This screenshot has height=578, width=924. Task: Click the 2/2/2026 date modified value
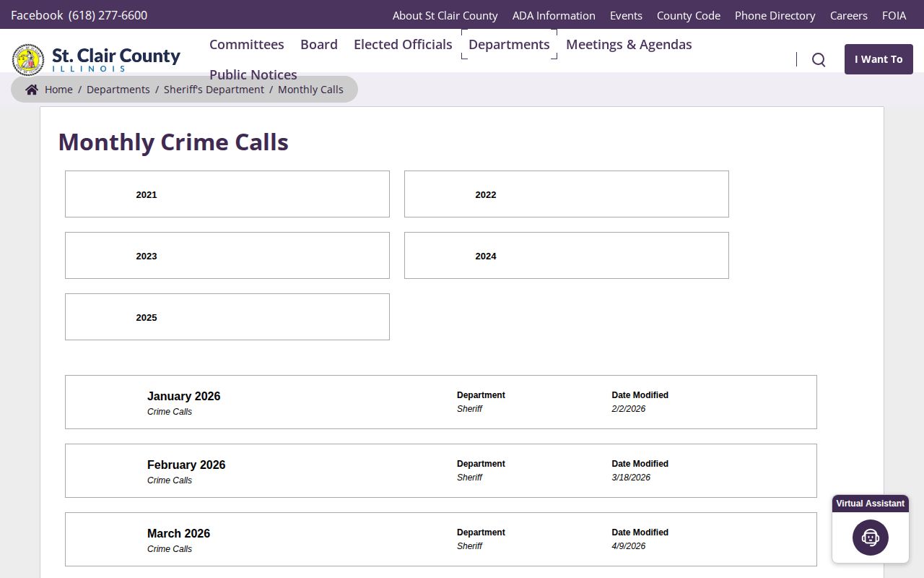629,409
